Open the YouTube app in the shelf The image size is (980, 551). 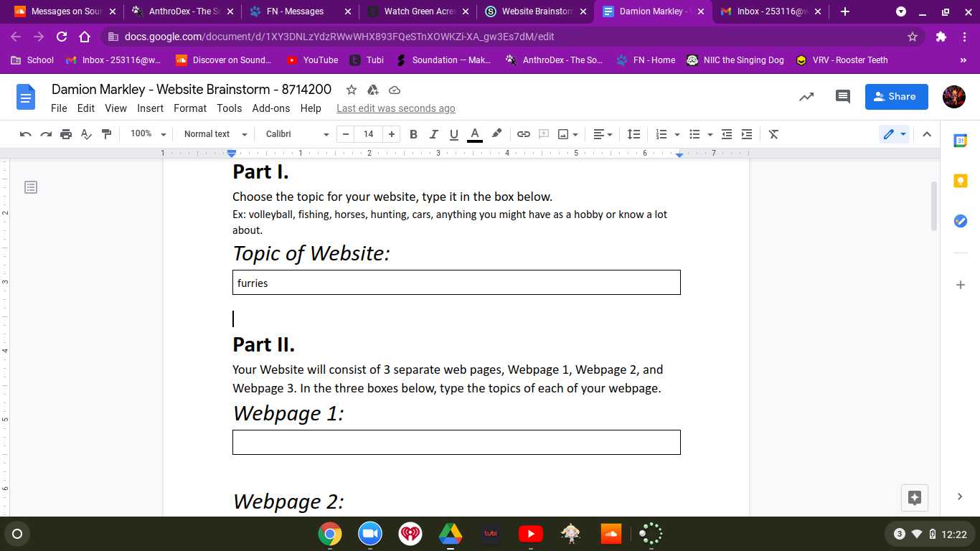point(530,534)
